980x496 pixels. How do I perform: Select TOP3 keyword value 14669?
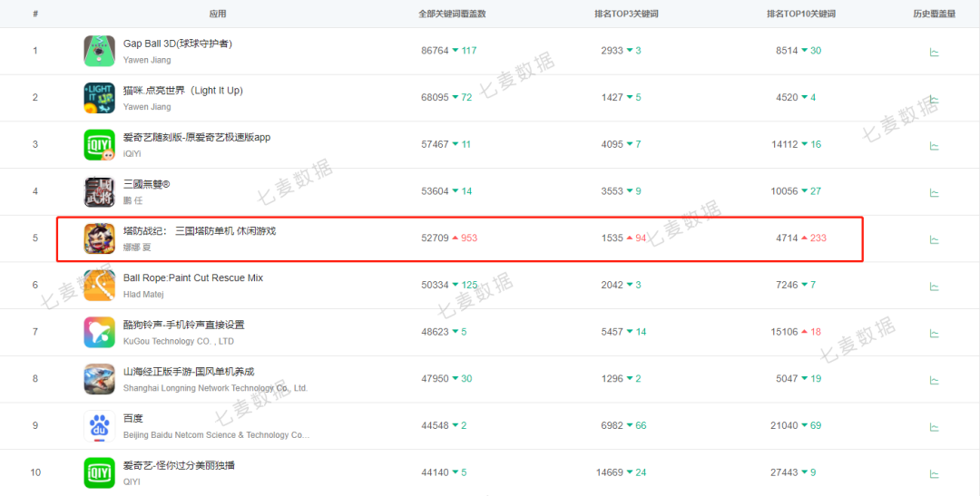click(x=610, y=472)
